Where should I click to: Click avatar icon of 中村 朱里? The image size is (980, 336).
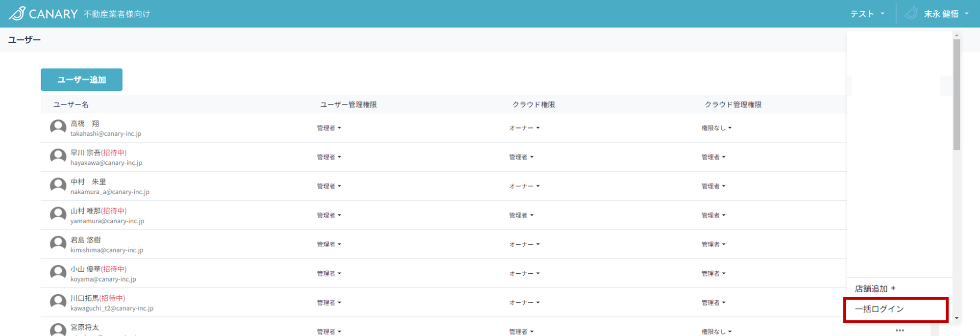point(58,186)
